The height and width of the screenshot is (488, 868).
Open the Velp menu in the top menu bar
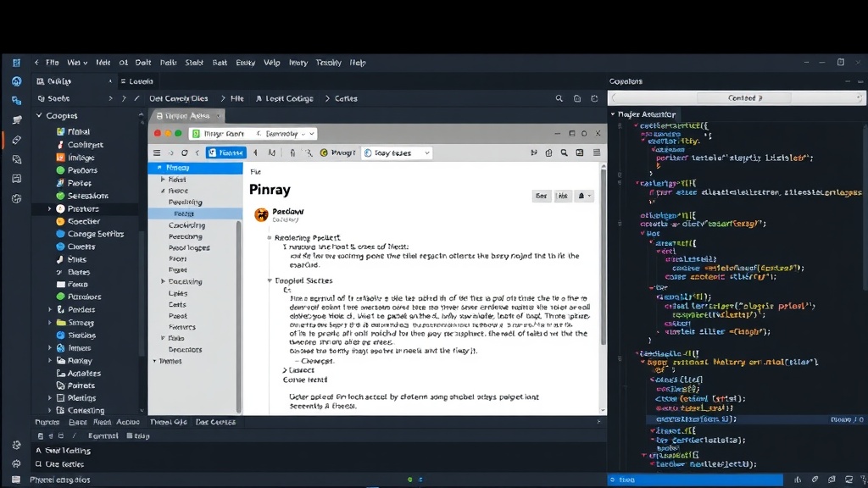(x=271, y=63)
